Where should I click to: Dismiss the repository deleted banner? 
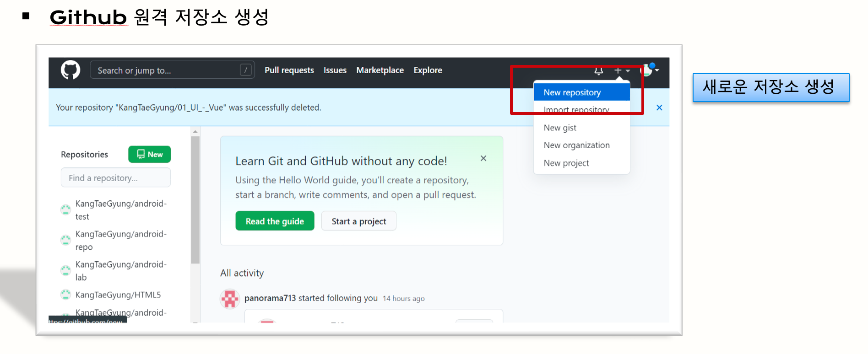point(659,107)
